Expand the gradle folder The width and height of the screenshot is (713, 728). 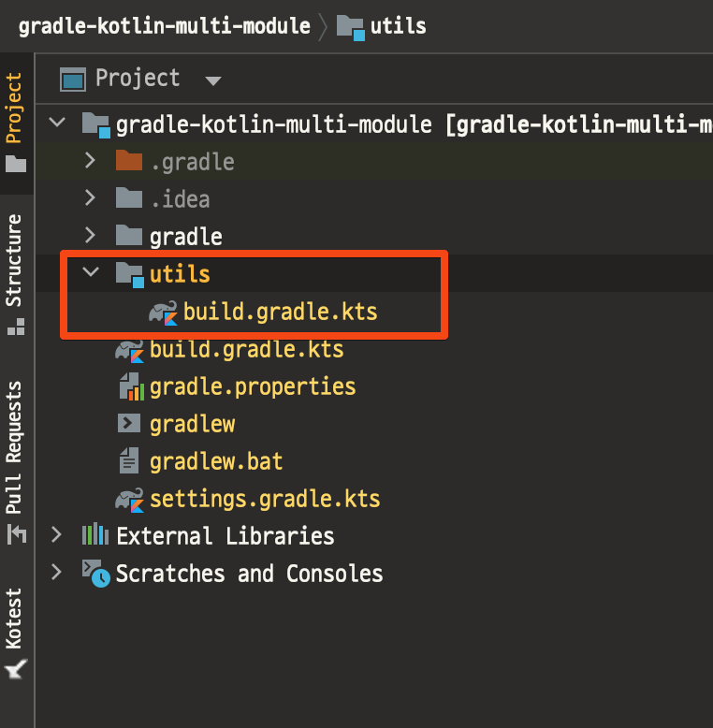[90, 236]
